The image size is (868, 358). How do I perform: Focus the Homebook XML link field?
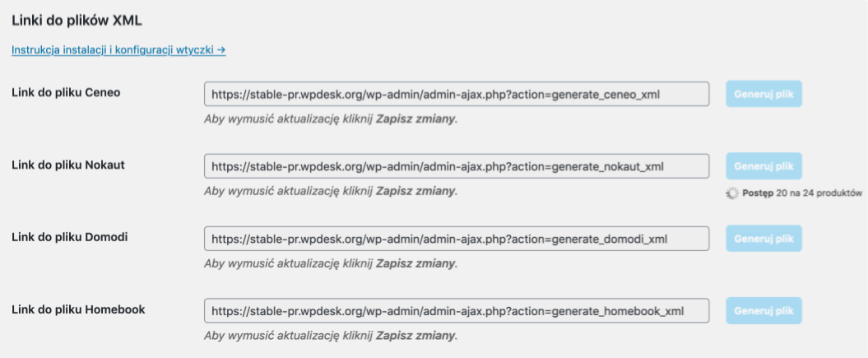[457, 310]
